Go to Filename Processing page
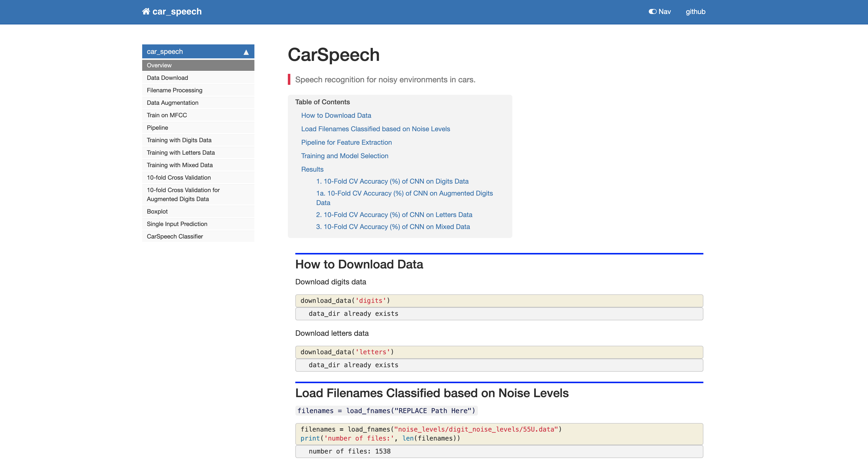 coord(174,90)
